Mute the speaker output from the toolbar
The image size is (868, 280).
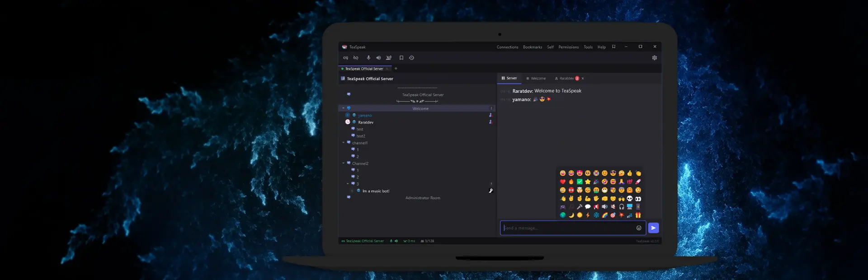click(x=378, y=58)
